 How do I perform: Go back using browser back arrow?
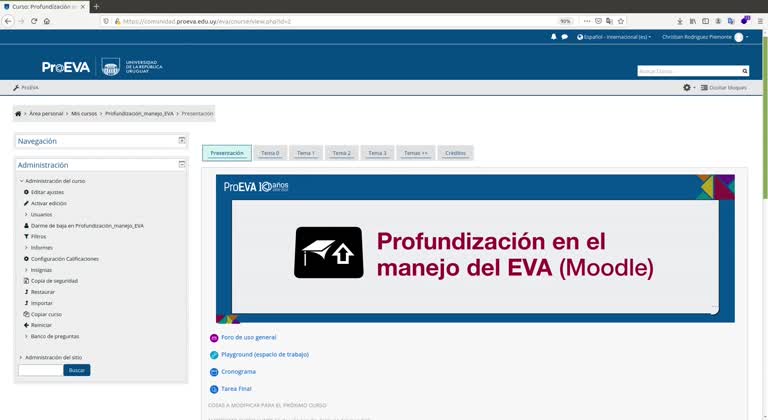click(x=8, y=21)
